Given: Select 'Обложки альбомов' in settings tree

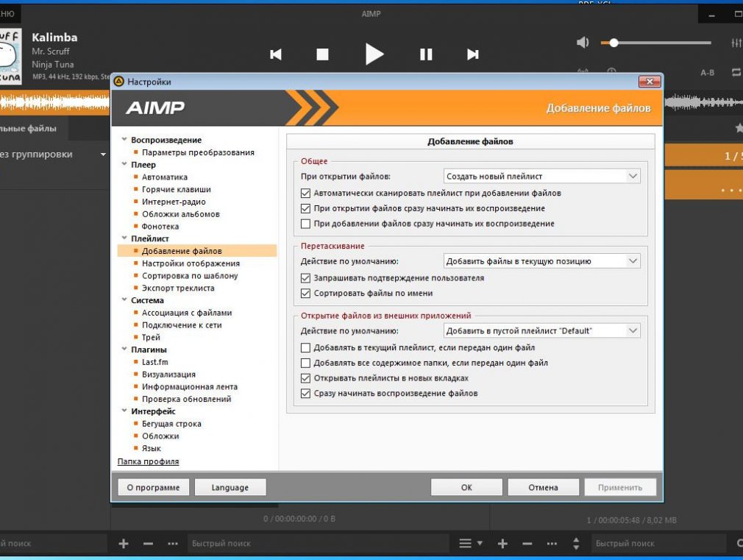Looking at the screenshot, I should pos(180,214).
